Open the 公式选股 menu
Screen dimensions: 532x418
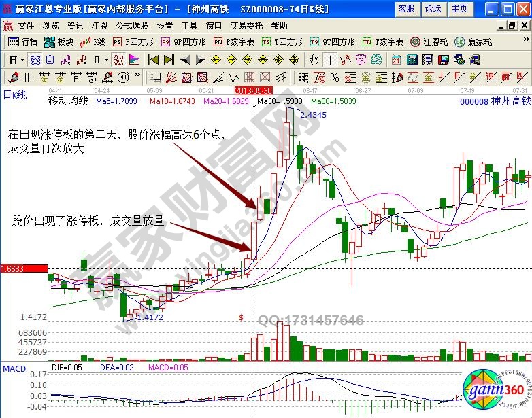coord(132,25)
